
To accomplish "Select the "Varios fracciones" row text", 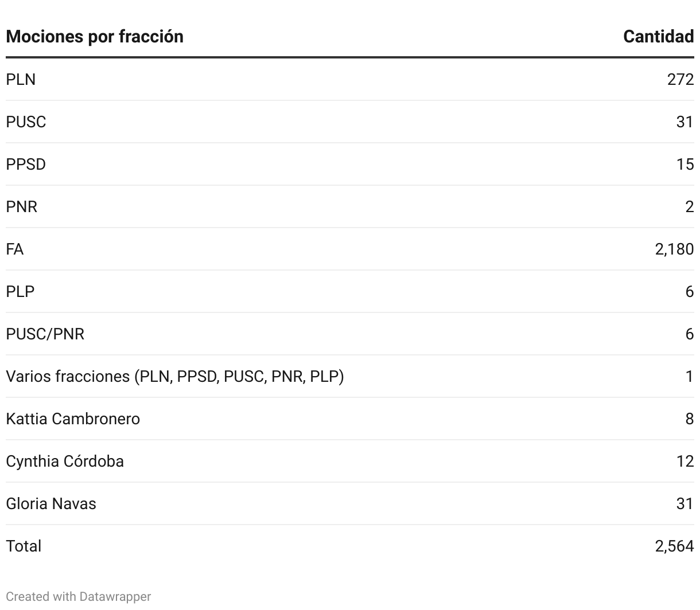I will click(174, 376).
